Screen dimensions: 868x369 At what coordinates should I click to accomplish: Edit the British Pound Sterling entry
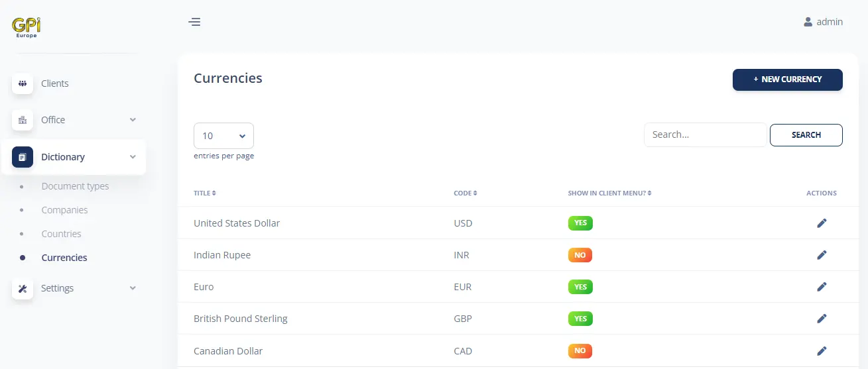tap(822, 319)
